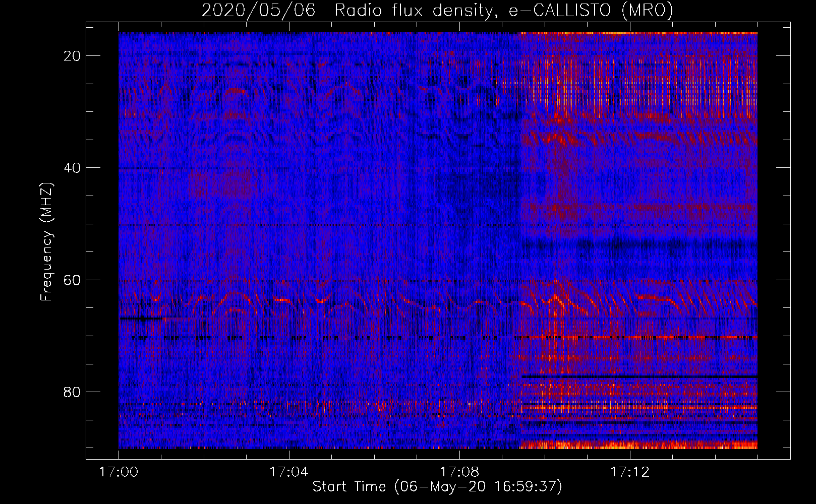Click the 'Start Time (06-May-20 16:59:37)' axis label

click(437, 487)
